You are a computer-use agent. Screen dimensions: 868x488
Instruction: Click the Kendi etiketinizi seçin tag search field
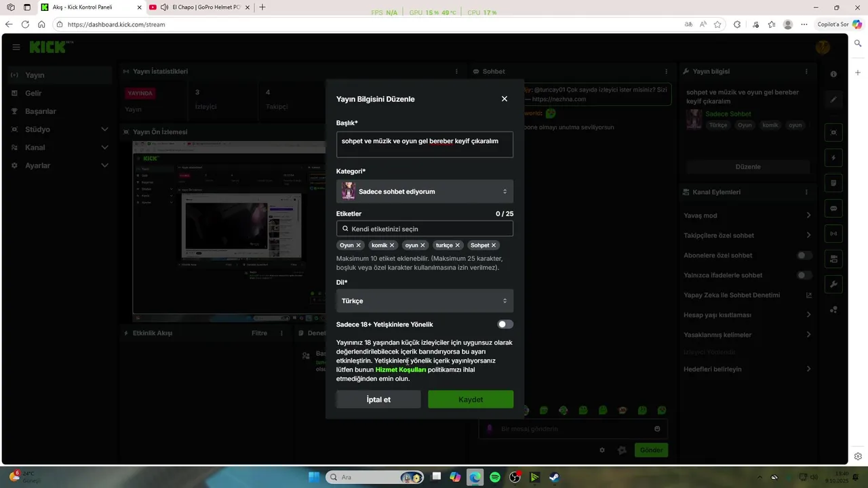tap(425, 229)
